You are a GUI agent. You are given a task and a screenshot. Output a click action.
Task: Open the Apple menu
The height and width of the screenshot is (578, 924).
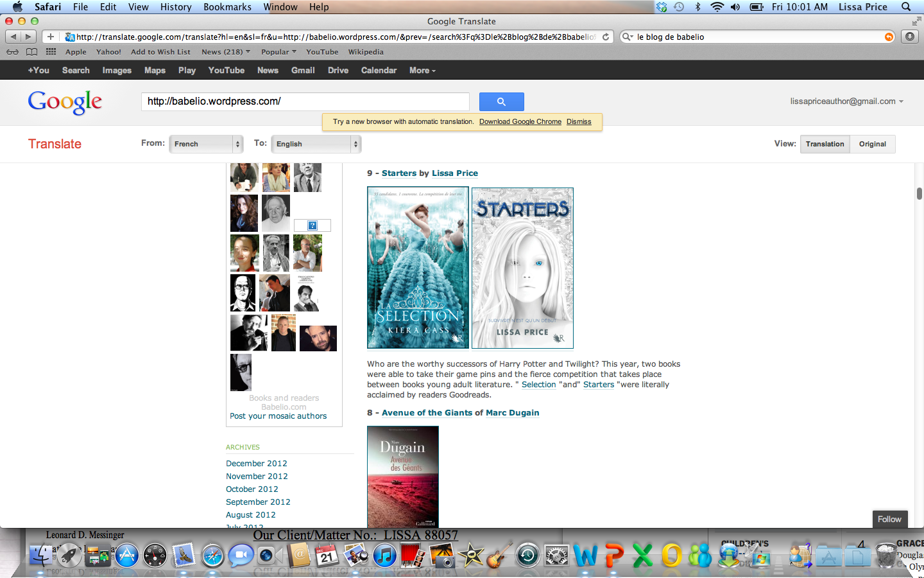coord(17,7)
